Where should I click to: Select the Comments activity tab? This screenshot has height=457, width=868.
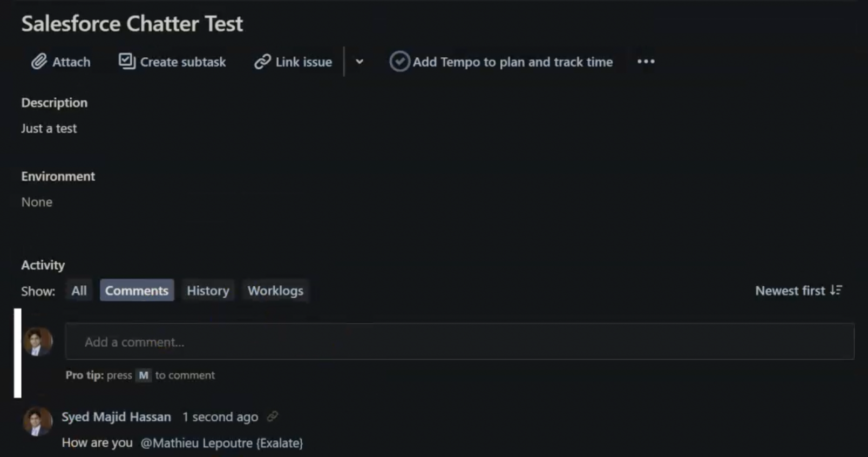pyautogui.click(x=137, y=291)
